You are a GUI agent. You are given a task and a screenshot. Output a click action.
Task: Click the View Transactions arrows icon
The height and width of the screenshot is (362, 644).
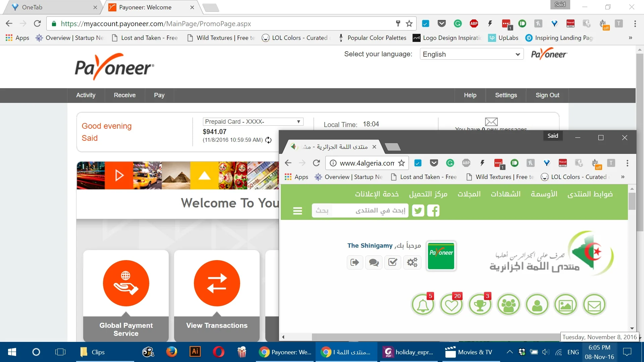[x=217, y=283]
